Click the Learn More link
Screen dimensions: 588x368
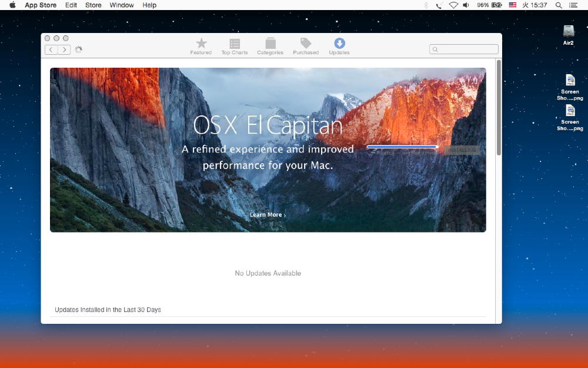pos(268,215)
